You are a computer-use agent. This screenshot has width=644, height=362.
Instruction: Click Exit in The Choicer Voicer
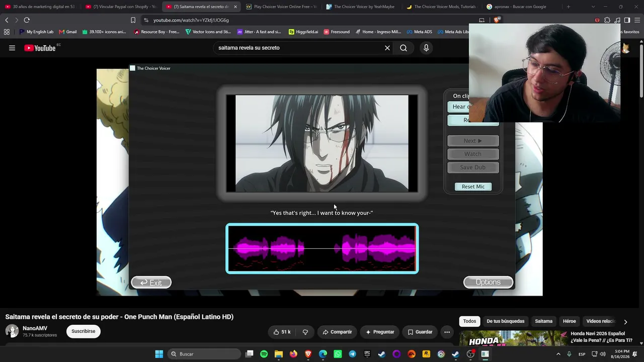(x=151, y=283)
